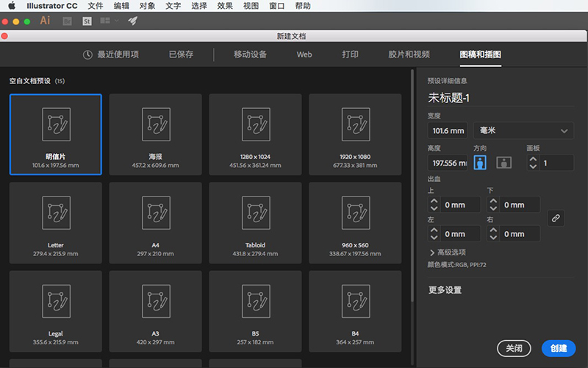The height and width of the screenshot is (368, 588).
Task: Adjust the 上 bleed stepper
Action: (434, 205)
